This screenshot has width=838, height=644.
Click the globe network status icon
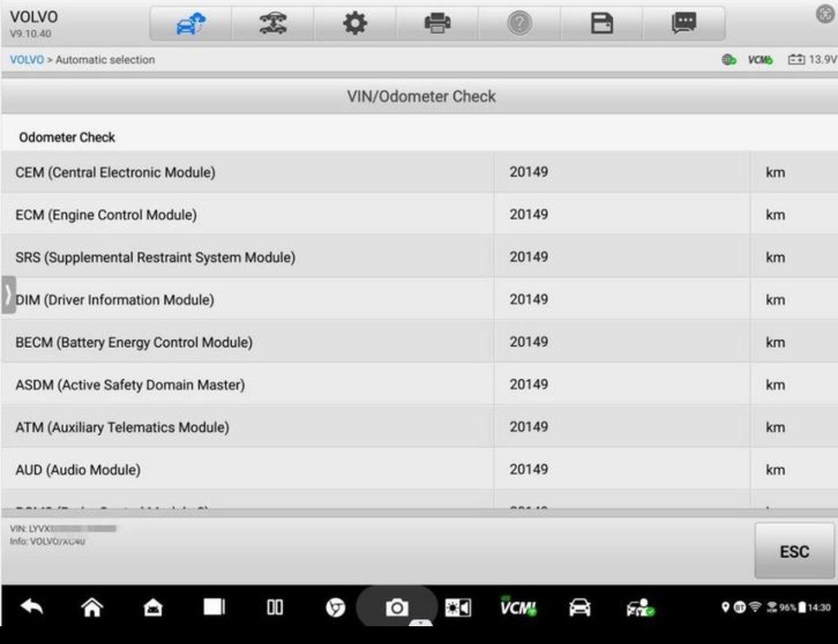729,60
